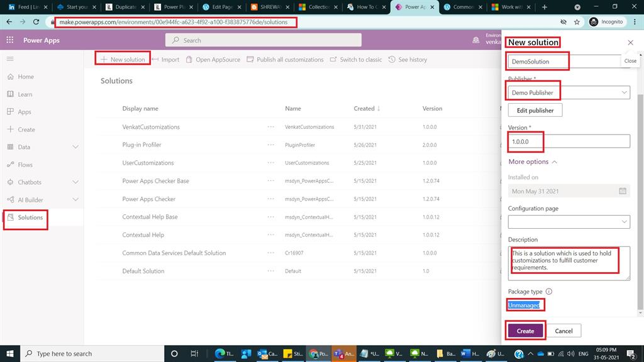
Task: Open the Apps section from the sidebar
Action: pyautogui.click(x=25, y=112)
